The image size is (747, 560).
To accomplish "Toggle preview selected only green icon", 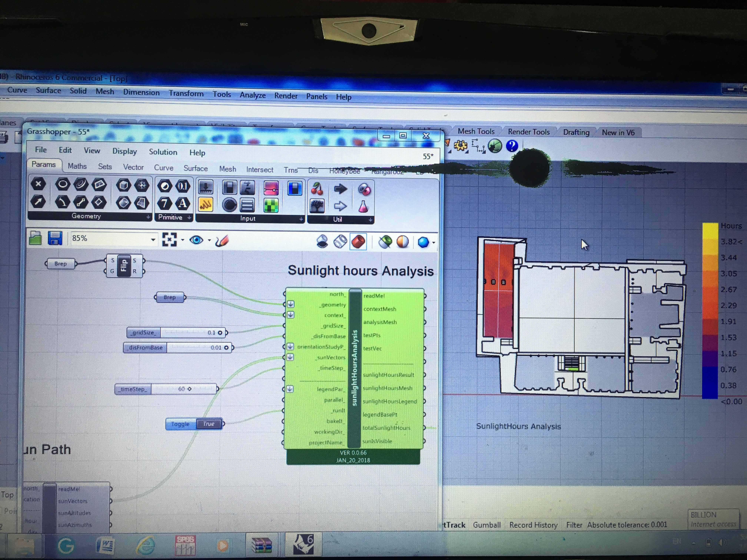I will coord(385,242).
